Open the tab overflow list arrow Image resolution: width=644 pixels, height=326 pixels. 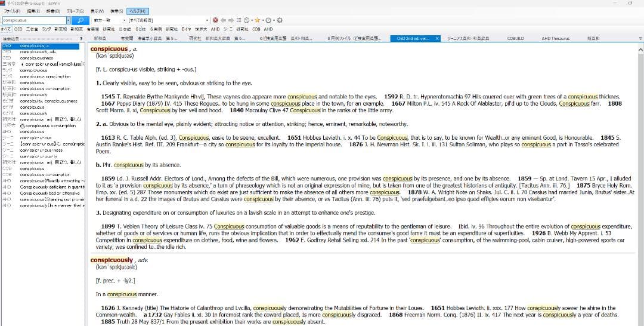(640, 39)
